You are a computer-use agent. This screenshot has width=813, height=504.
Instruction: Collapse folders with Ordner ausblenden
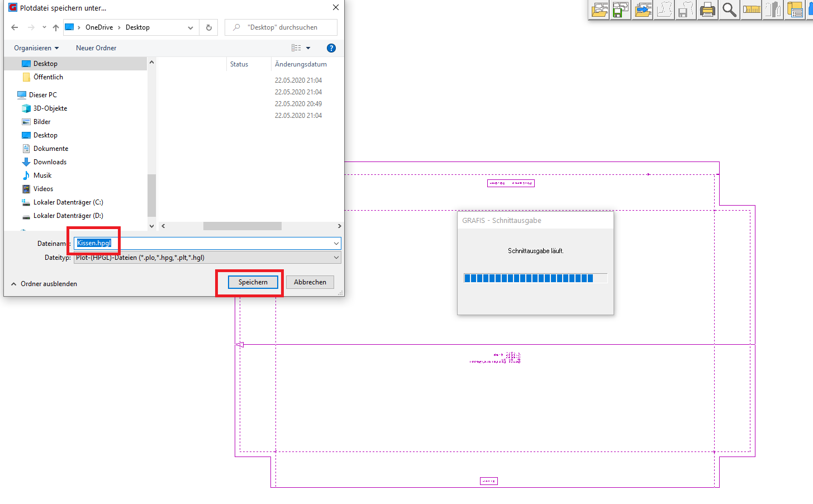point(44,284)
